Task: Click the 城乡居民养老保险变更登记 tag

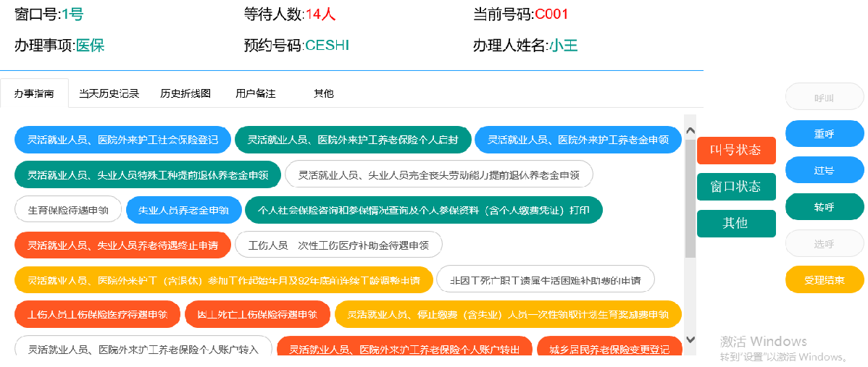Action: pyautogui.click(x=609, y=350)
